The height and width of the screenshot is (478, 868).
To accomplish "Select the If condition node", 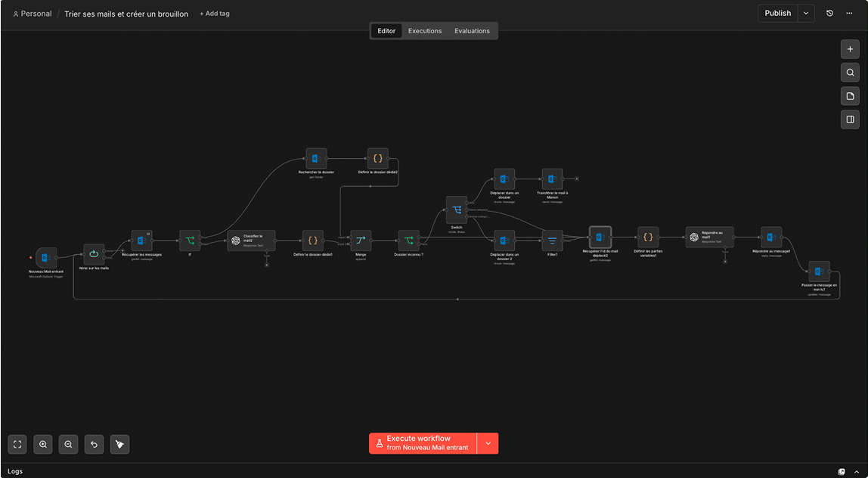I will pos(190,241).
